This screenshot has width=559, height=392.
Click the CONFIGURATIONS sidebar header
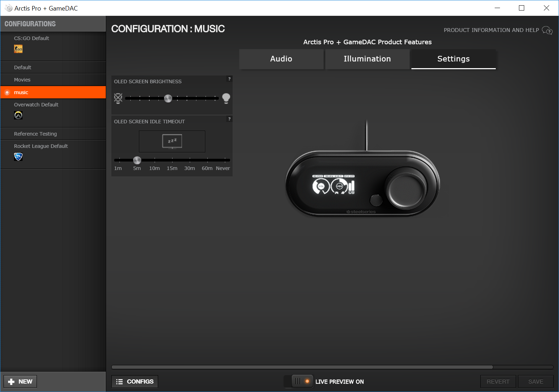point(53,24)
